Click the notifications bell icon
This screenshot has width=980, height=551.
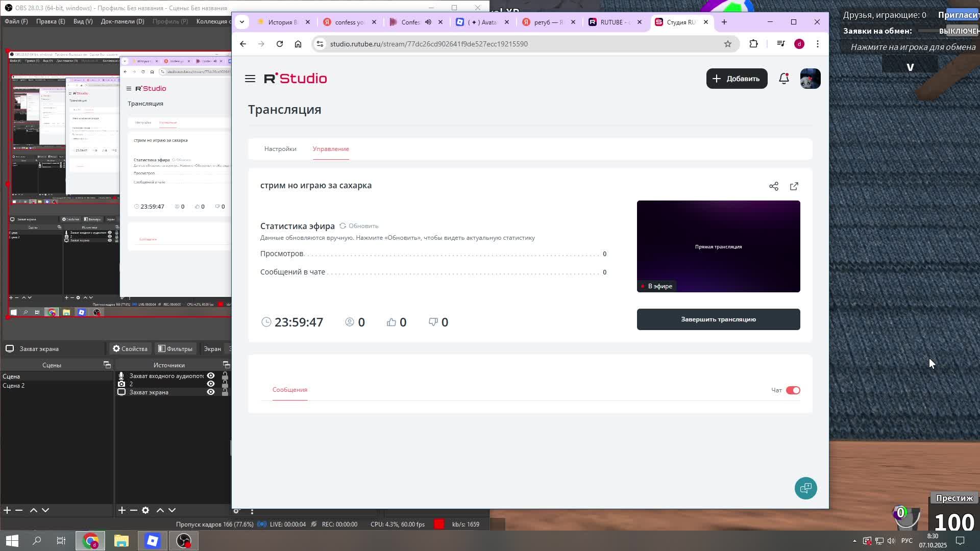click(x=783, y=79)
